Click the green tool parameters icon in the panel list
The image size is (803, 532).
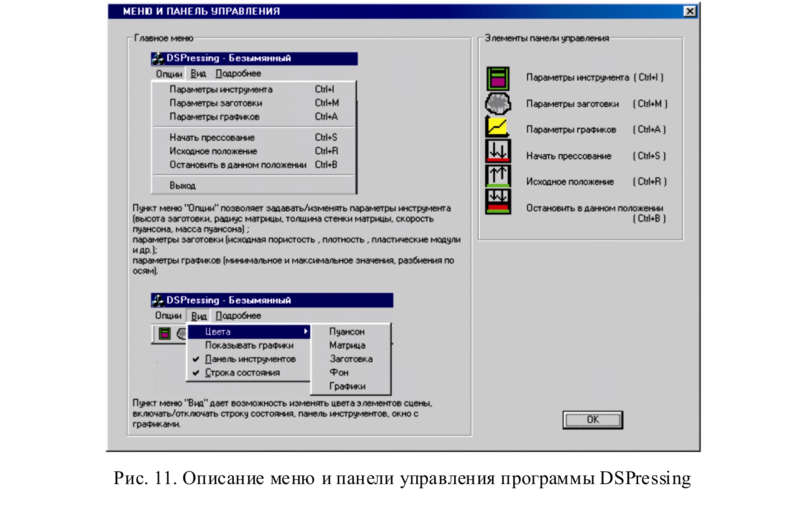coord(498,78)
